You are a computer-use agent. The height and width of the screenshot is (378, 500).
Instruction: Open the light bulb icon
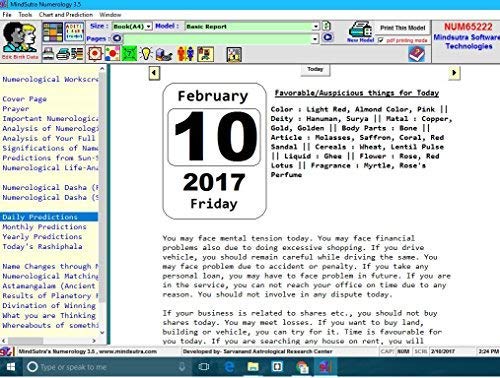[146, 54]
